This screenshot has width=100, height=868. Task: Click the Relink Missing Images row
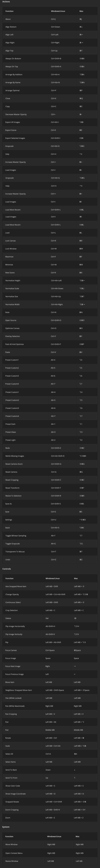click(50, 456)
